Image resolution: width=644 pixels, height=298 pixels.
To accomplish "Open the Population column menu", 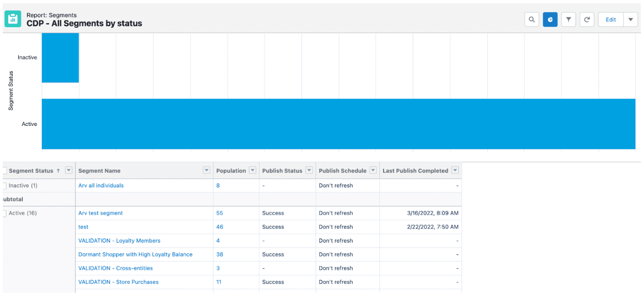I will [252, 170].
